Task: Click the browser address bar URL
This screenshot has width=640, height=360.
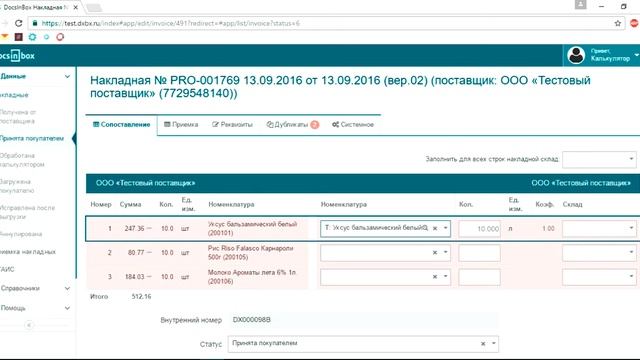Action: click(x=171, y=23)
